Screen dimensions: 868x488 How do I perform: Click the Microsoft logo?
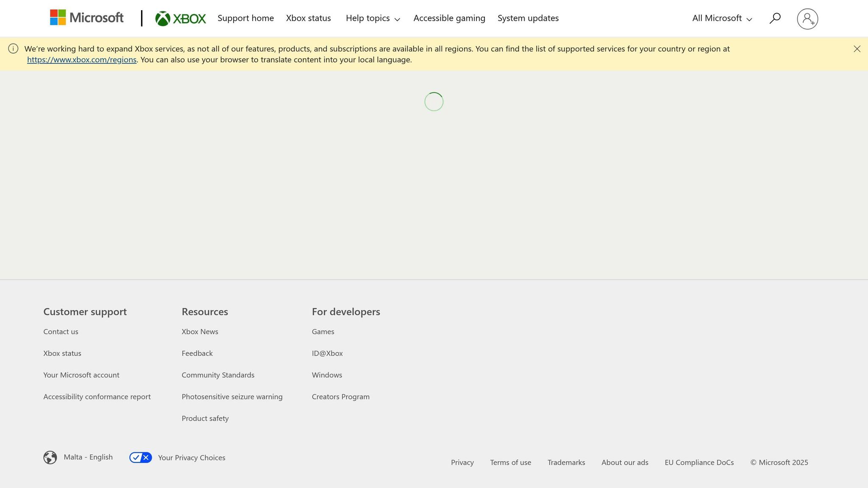[86, 18]
